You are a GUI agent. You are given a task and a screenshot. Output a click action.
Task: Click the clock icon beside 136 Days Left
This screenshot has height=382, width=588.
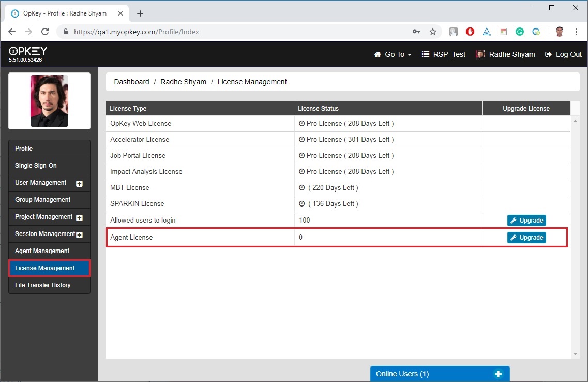pos(301,204)
